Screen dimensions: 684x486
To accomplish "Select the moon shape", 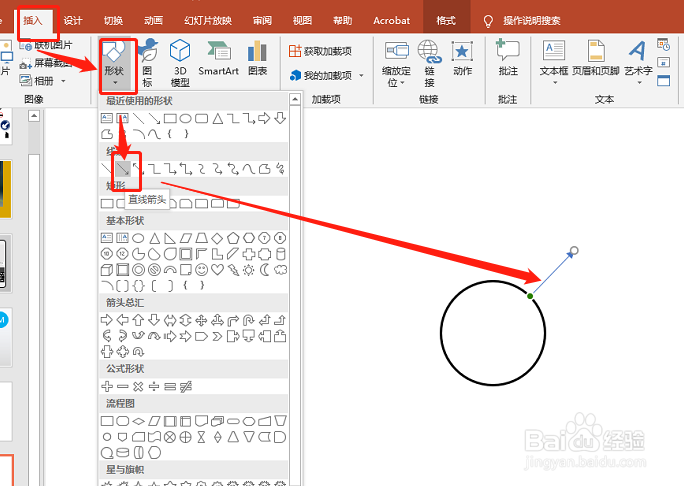I will click(264, 270).
